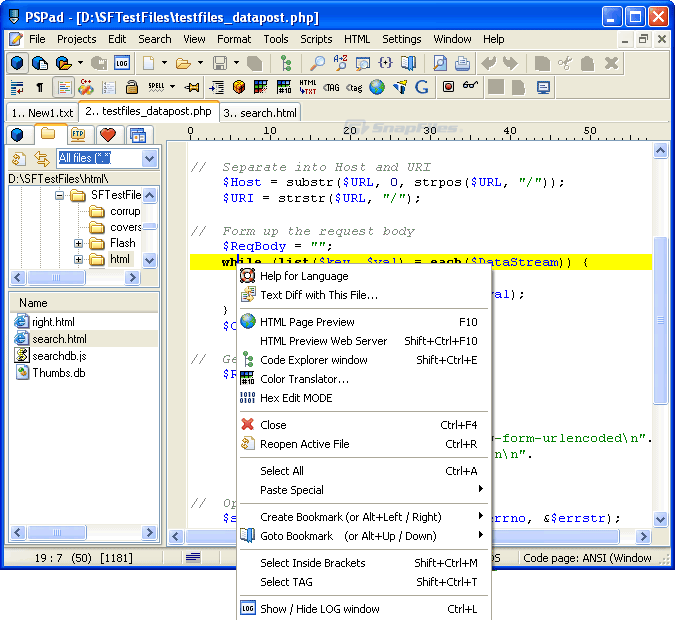Click the Find magnifier icon
The image size is (675, 626).
(x=318, y=63)
